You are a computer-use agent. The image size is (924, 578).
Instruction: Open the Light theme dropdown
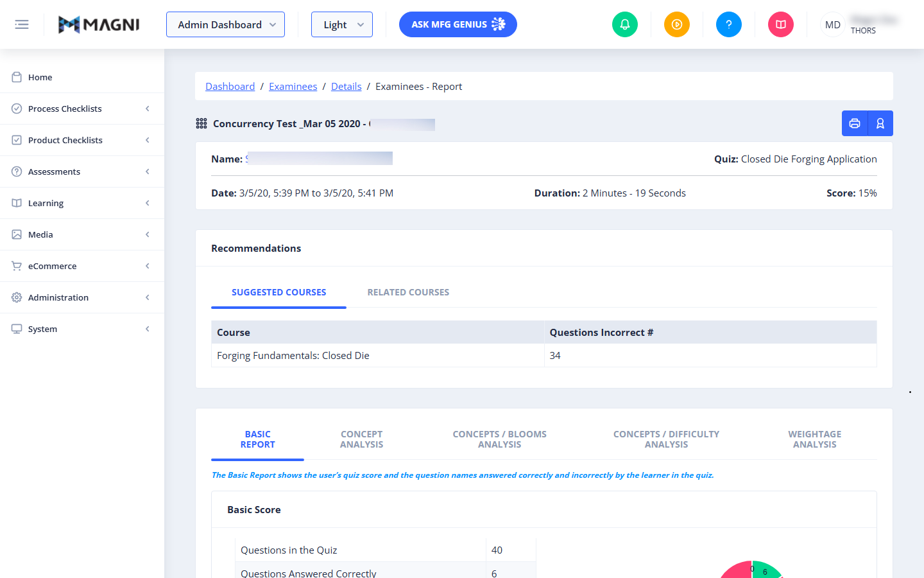click(342, 24)
